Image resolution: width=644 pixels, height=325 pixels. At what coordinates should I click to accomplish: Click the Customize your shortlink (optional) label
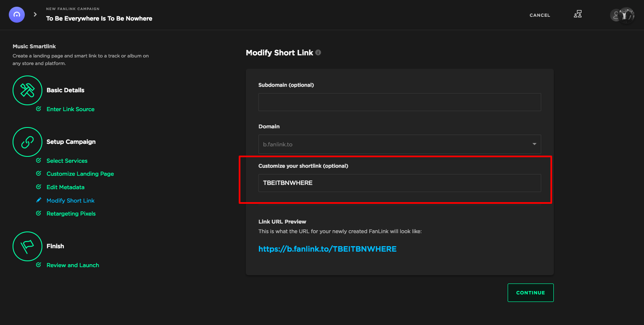303,166
